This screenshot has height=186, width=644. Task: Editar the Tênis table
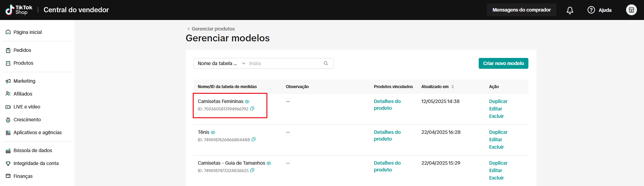[496, 140]
